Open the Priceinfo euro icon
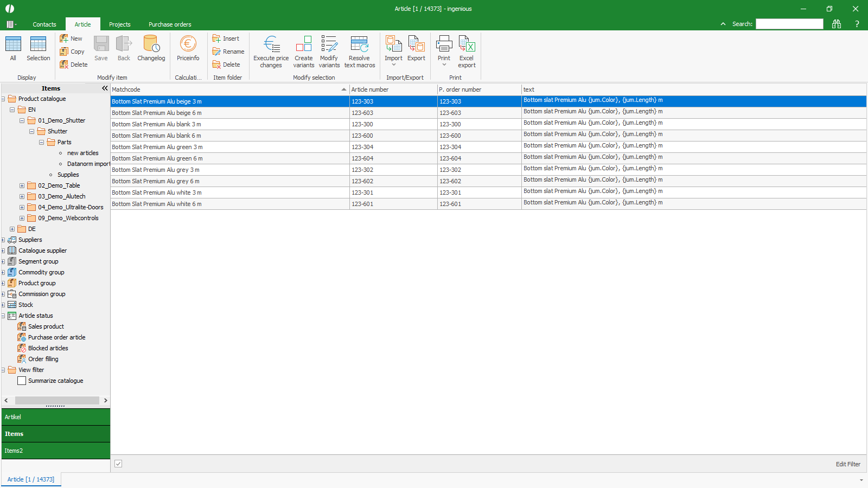The height and width of the screenshot is (488, 868). coord(188,44)
